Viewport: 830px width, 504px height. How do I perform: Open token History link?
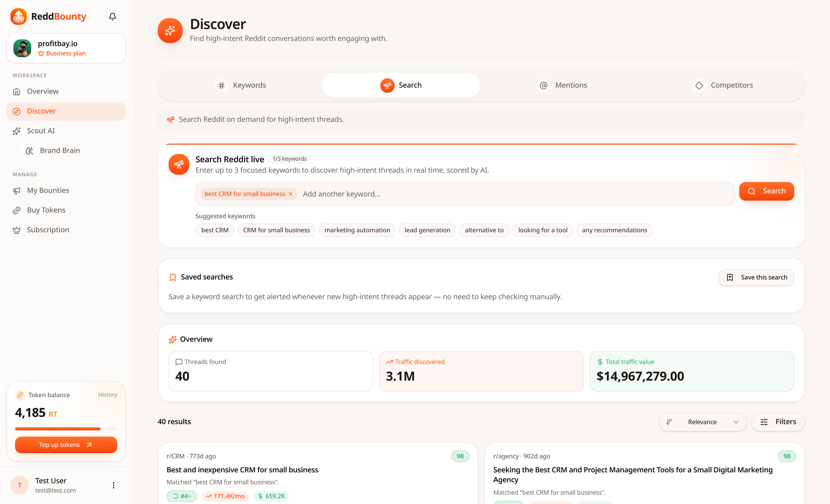pyautogui.click(x=107, y=395)
